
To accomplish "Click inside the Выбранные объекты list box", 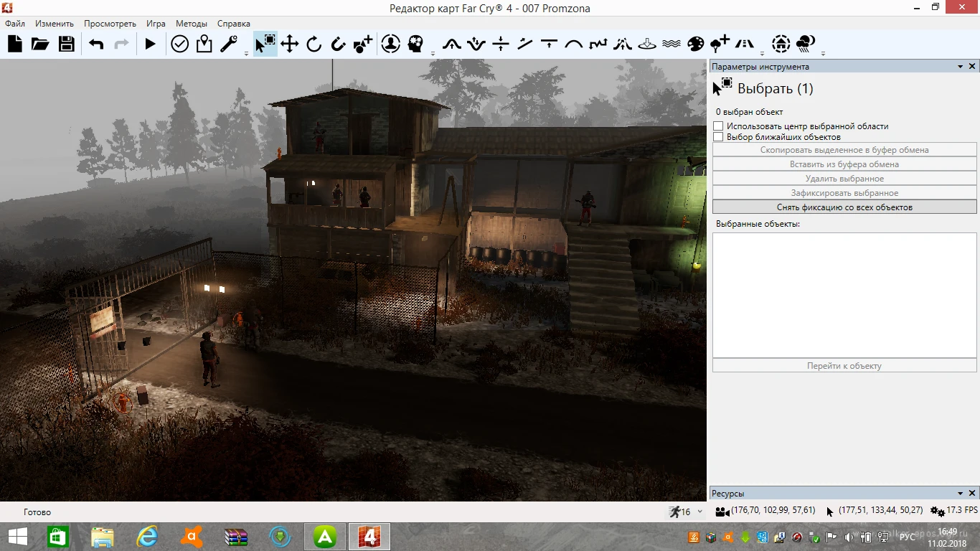I will 844,295.
